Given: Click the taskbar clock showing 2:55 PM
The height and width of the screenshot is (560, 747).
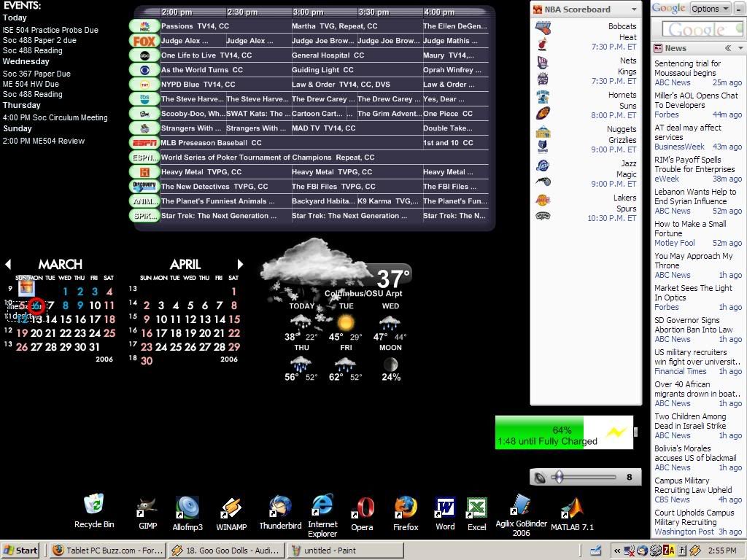Looking at the screenshot, I should (722, 551).
